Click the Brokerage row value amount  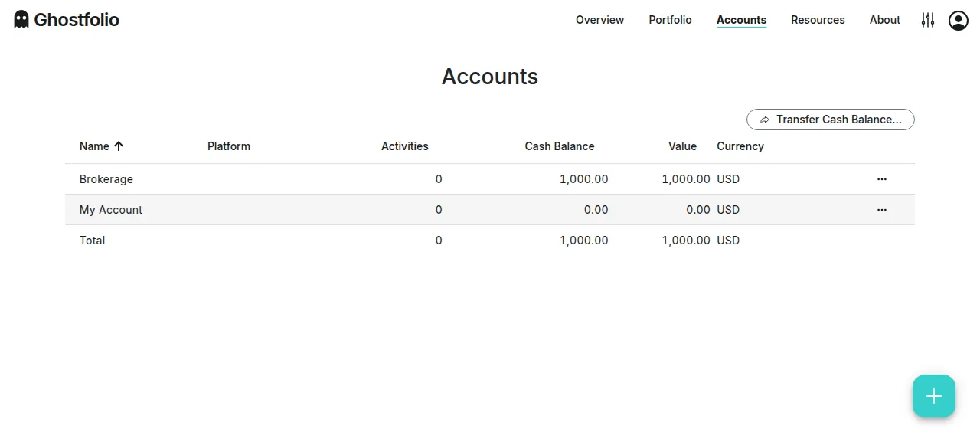686,179
